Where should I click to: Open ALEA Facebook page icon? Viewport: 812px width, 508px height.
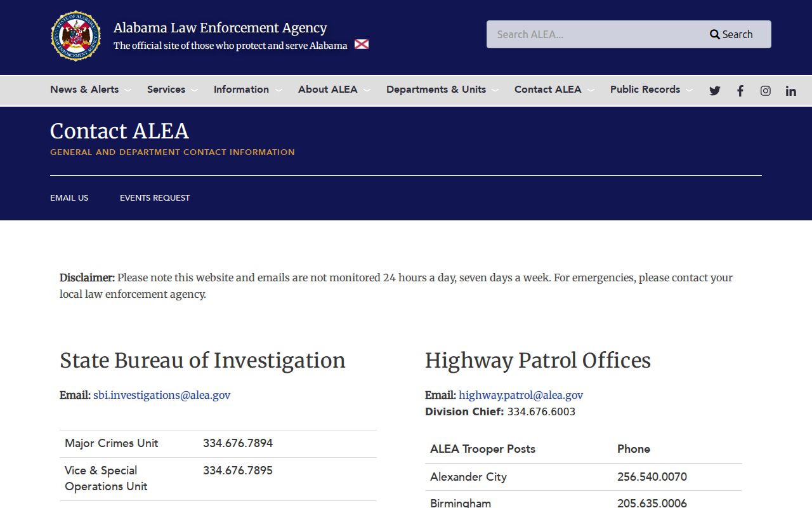point(740,91)
